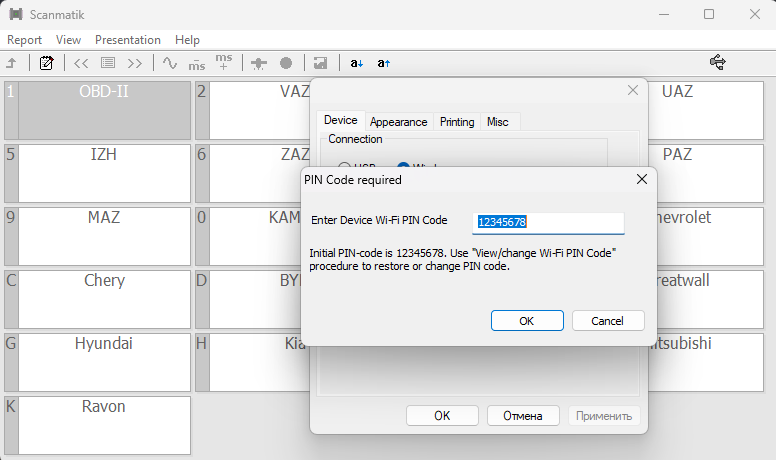Click the Device Wi-Fi PIN Code field
The height and width of the screenshot is (460, 776).
click(x=548, y=222)
